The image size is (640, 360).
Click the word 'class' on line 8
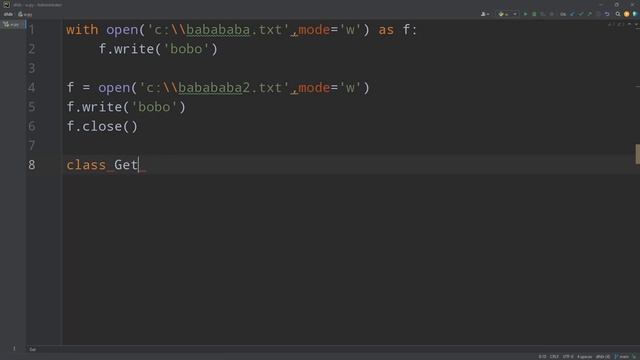[86, 165]
